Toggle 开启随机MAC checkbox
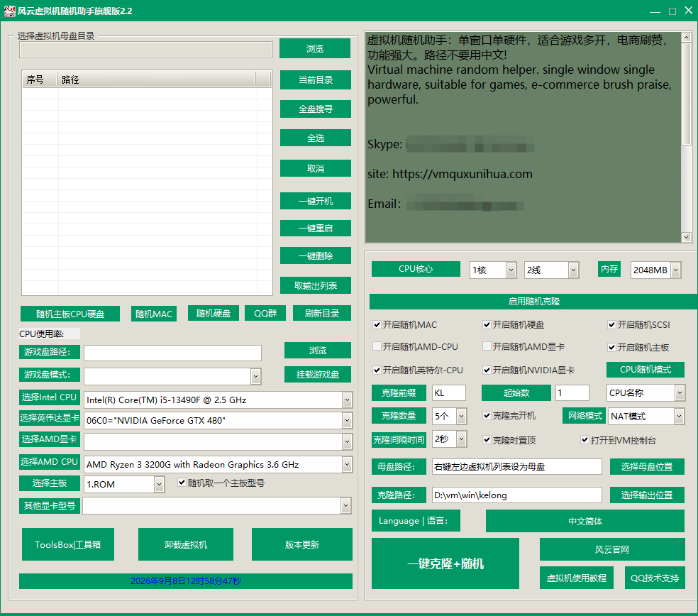 click(377, 325)
